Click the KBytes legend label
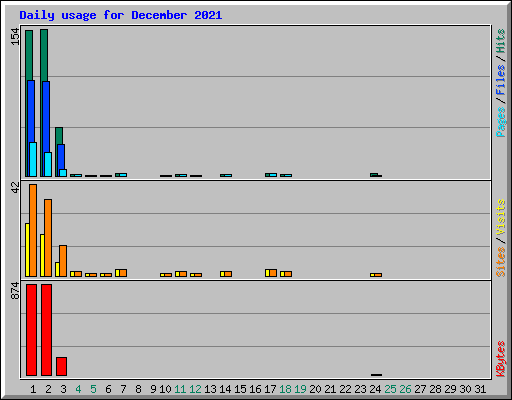The height and width of the screenshot is (400, 512). tap(501, 359)
